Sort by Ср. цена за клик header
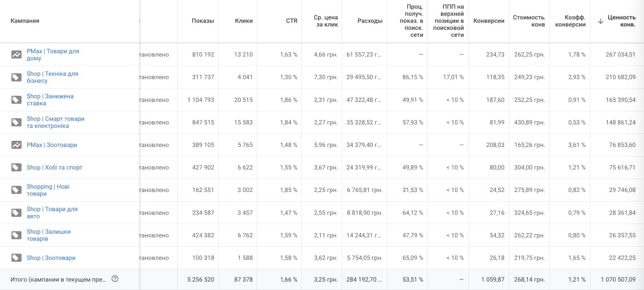 point(325,21)
